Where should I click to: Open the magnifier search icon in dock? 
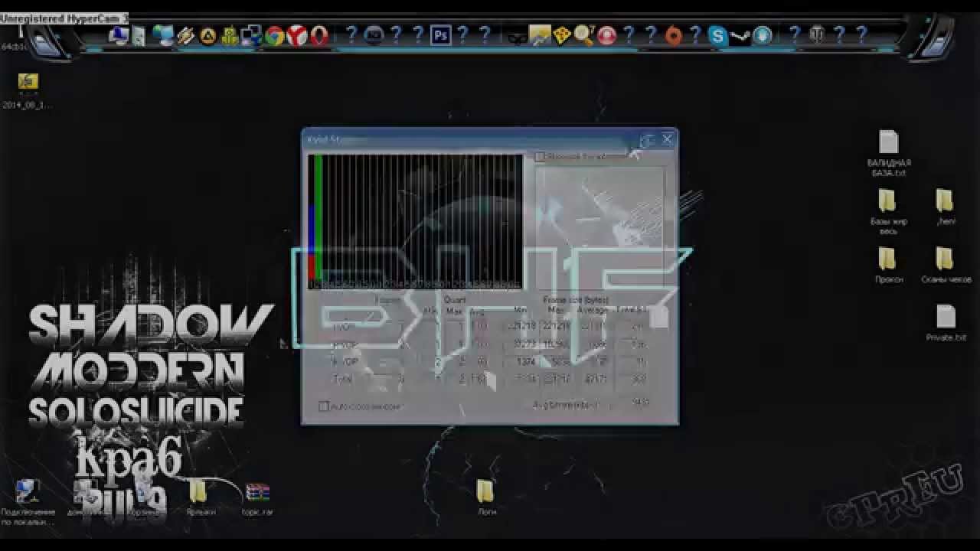(x=584, y=35)
